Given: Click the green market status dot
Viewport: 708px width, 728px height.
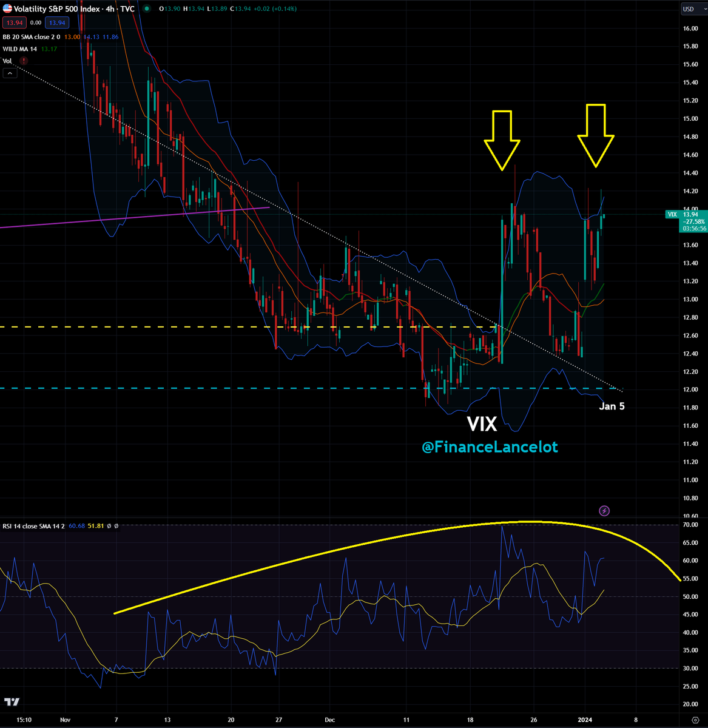Looking at the screenshot, I should click(148, 9).
